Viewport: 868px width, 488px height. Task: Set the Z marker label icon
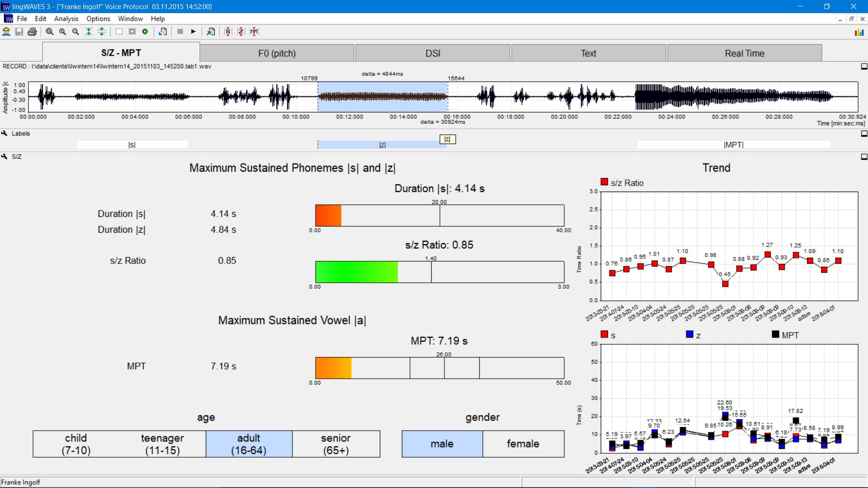(241, 32)
